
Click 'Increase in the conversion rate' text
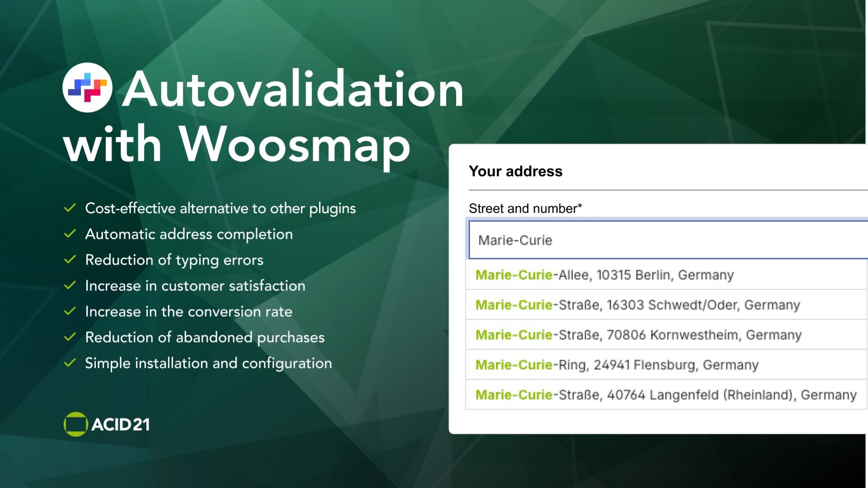pos(189,311)
